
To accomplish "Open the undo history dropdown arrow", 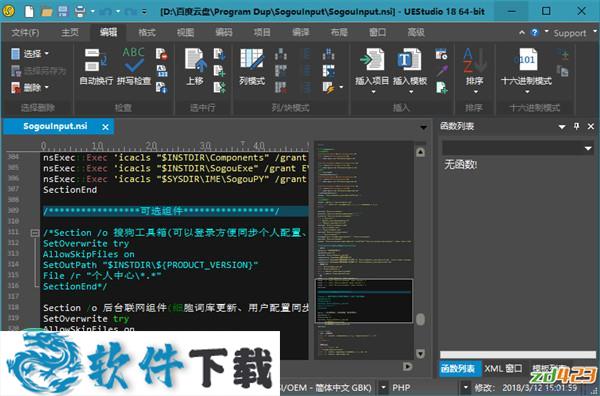I will tap(118, 11).
